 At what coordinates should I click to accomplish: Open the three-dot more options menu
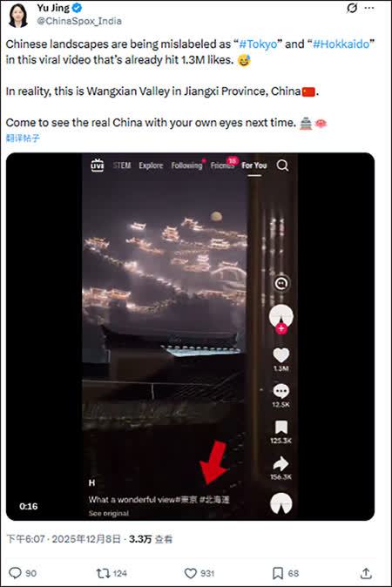pyautogui.click(x=369, y=8)
